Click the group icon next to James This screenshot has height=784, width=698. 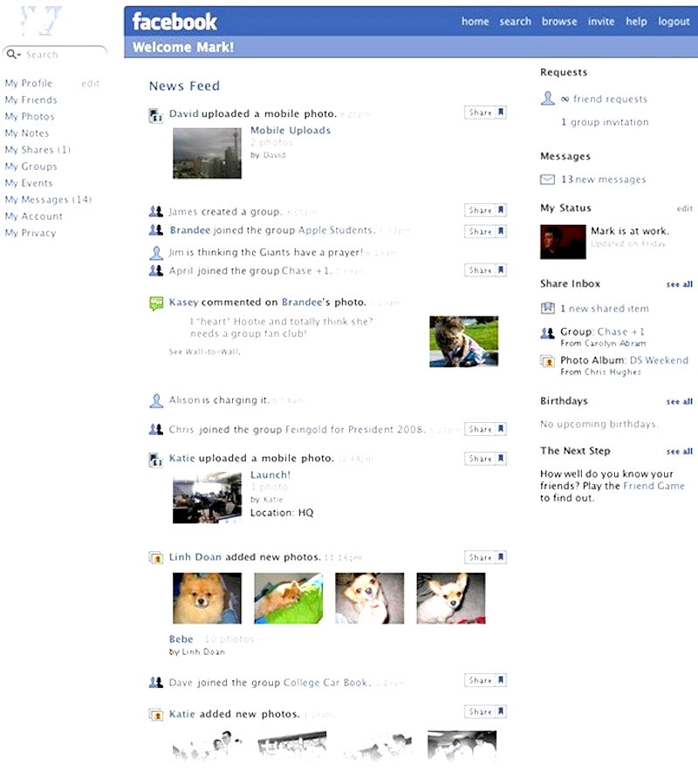156,211
